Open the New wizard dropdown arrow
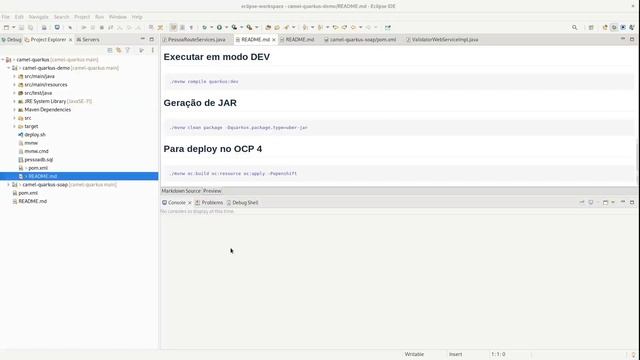 click(x=13, y=27)
